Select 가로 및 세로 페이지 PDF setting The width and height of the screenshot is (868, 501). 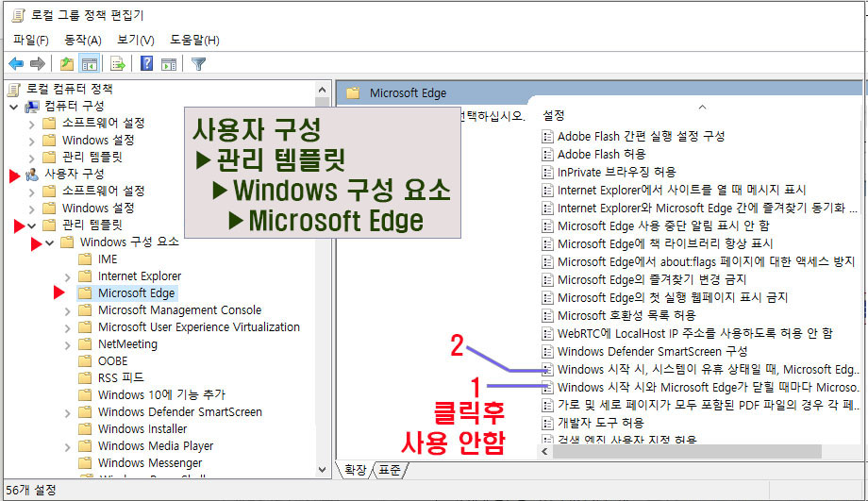click(708, 405)
